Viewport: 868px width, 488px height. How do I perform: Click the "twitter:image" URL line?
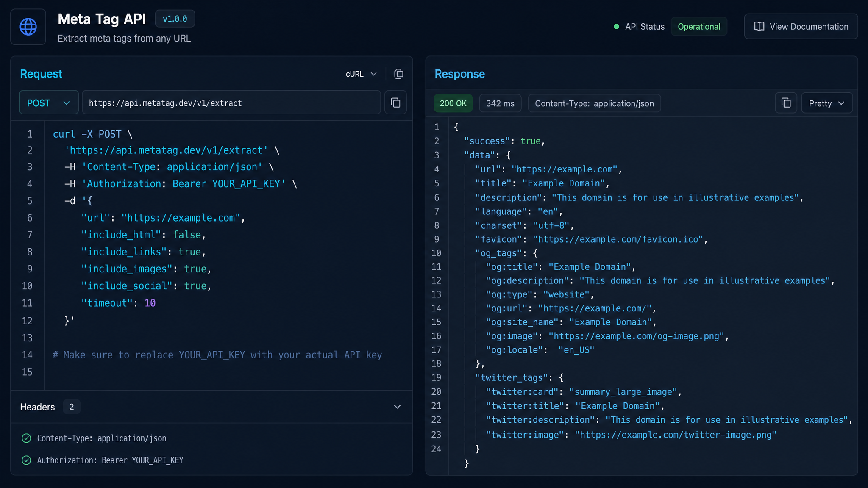[x=631, y=435]
